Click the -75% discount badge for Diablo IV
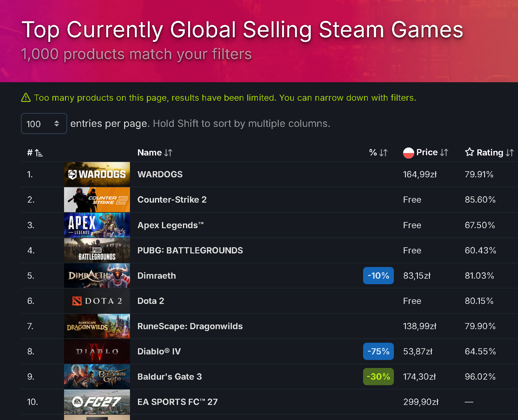518x420 pixels. (x=378, y=351)
